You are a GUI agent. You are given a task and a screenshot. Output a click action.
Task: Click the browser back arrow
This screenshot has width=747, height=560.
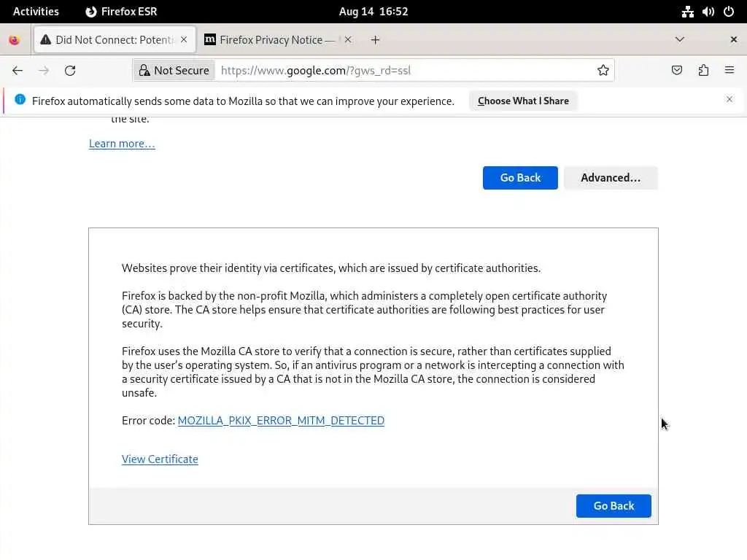pyautogui.click(x=18, y=71)
